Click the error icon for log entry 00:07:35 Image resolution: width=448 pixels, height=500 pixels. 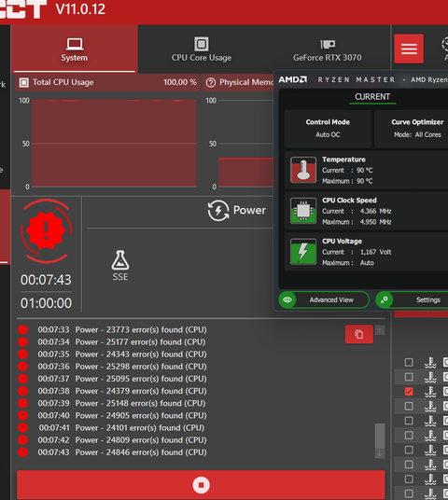click(x=22, y=354)
